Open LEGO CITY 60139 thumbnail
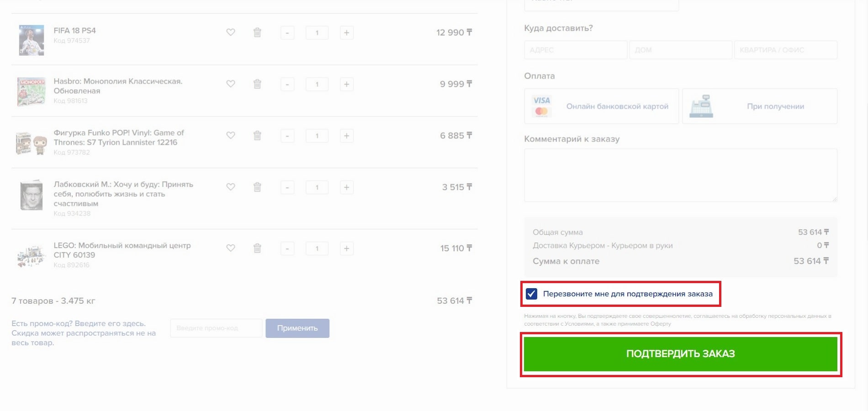The width and height of the screenshot is (868, 411). (32, 256)
